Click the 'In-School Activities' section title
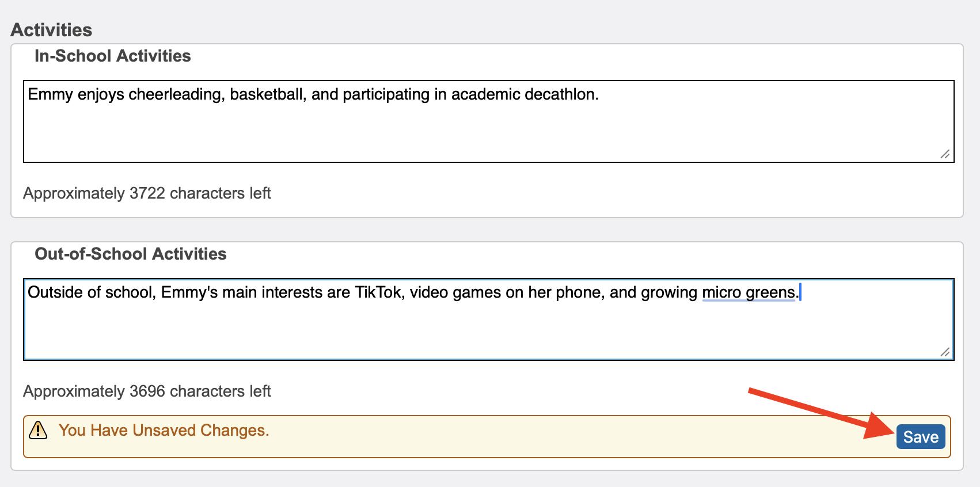The image size is (980, 487). (112, 56)
